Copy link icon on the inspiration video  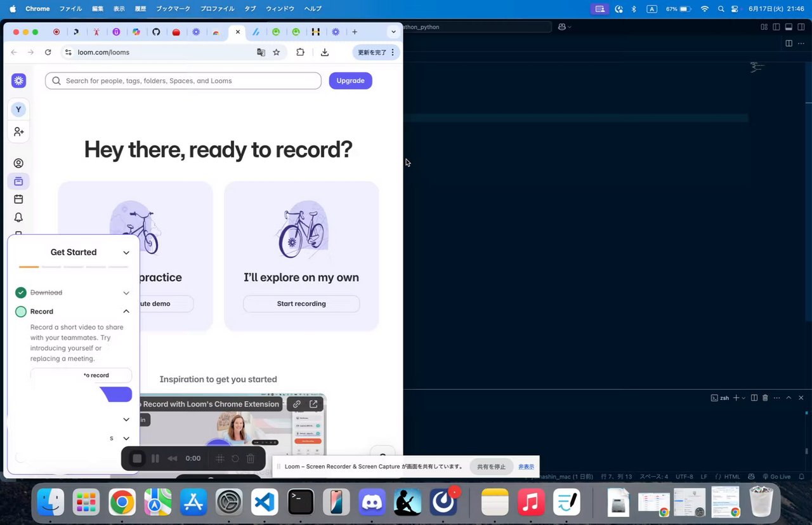click(x=296, y=404)
